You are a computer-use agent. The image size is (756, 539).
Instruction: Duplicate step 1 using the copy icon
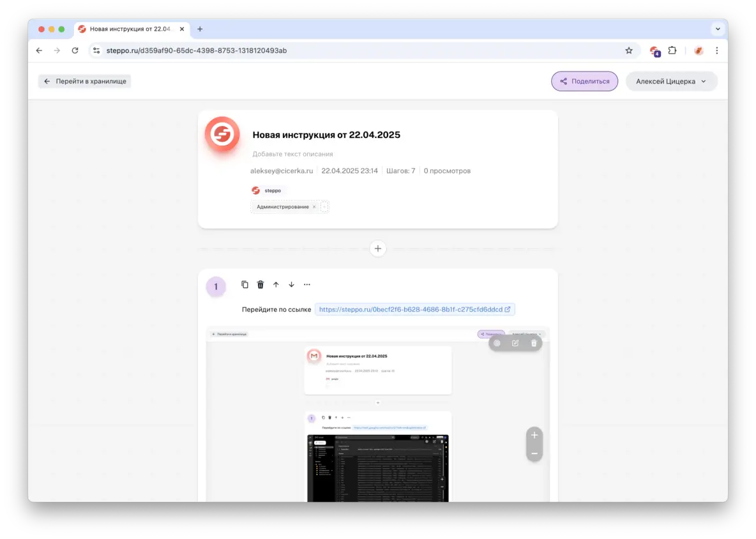[245, 284]
